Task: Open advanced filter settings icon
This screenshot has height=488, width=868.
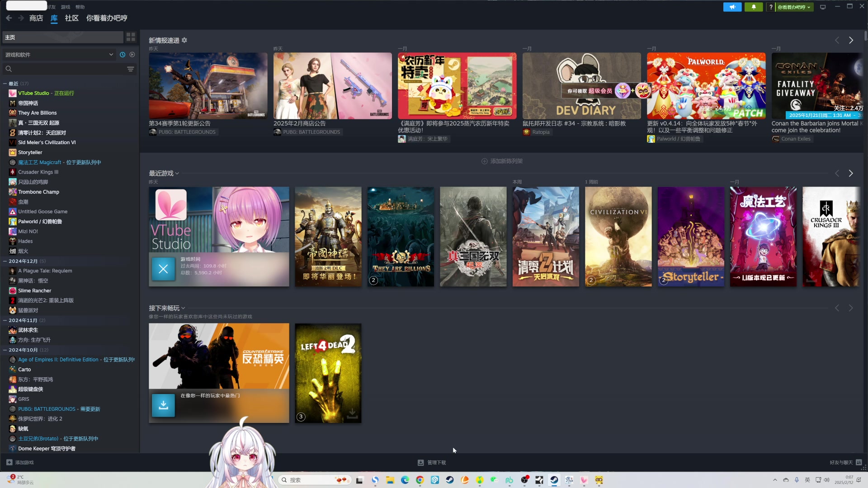Action: [x=131, y=69]
